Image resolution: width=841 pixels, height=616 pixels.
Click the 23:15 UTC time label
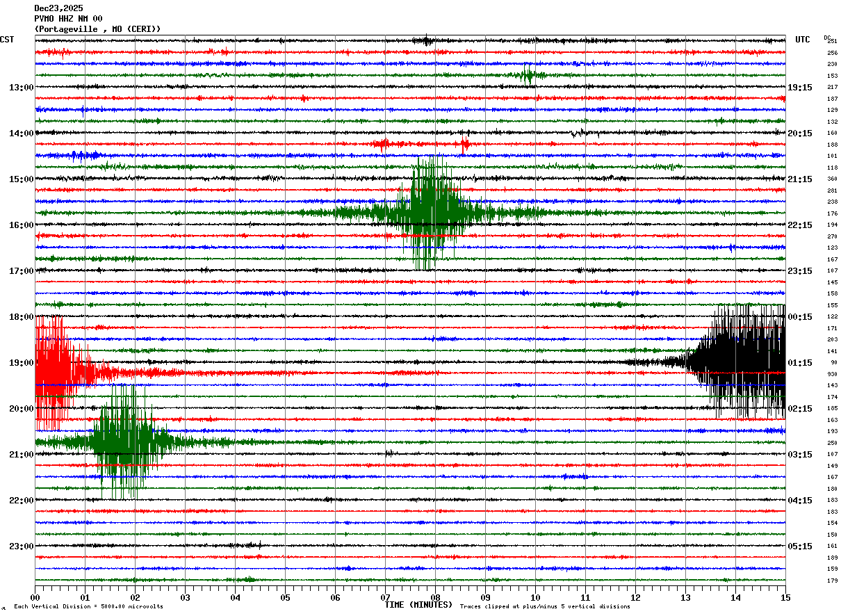tap(800, 271)
